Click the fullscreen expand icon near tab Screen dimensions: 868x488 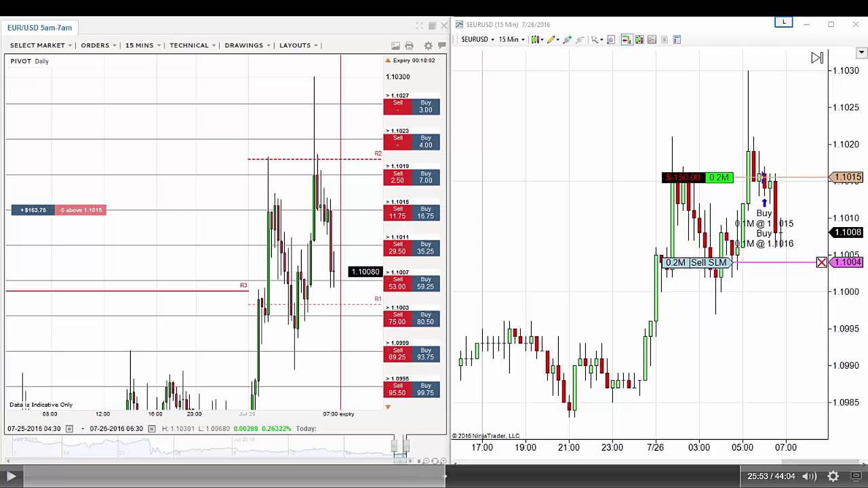[x=419, y=26]
